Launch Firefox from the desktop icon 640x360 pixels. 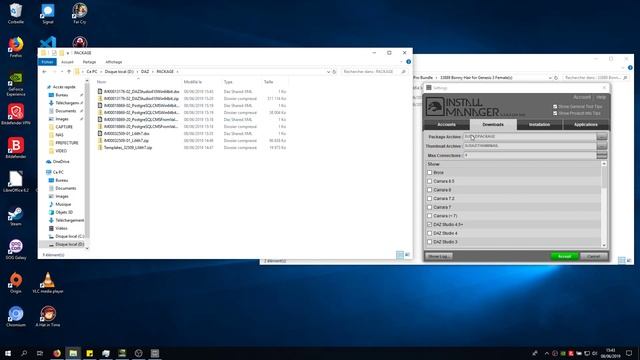tap(16, 47)
